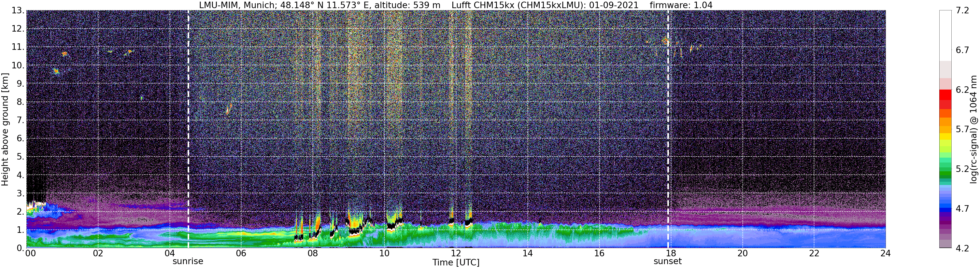Click the x-axis tick label 08
Screen dimensions: 980x269
313,253
